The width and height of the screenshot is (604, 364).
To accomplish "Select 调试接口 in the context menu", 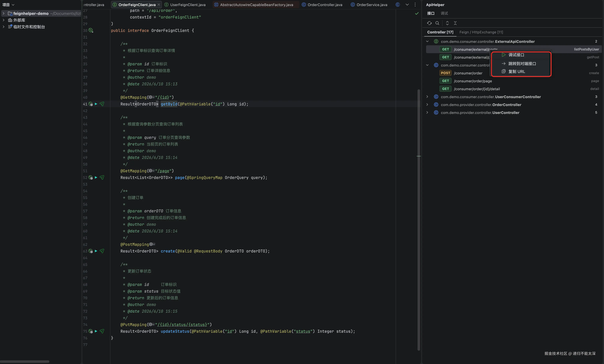I will tap(521, 55).
